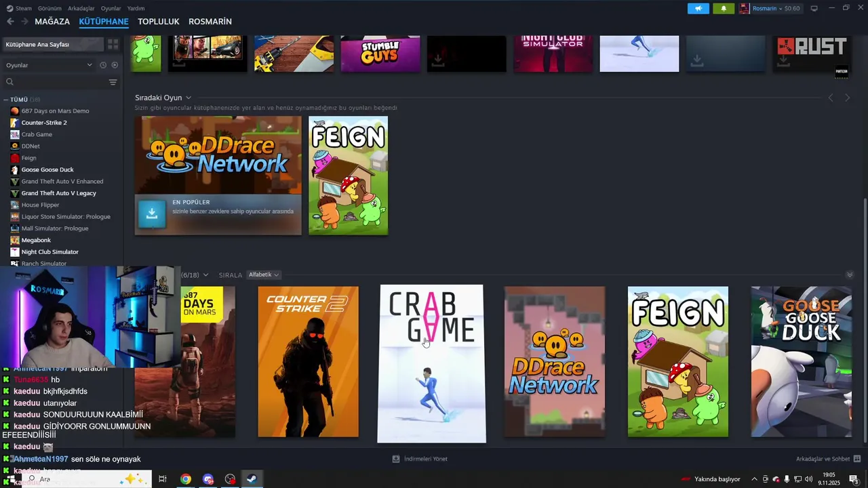The height and width of the screenshot is (488, 868).
Task: Open Task View in taskbar
Action: pyautogui.click(x=163, y=479)
